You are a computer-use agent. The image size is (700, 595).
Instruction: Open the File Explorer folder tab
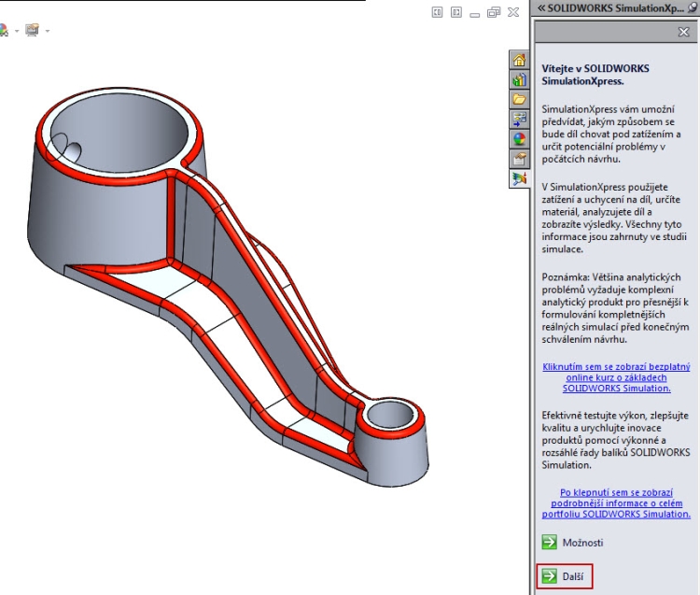[x=519, y=100]
